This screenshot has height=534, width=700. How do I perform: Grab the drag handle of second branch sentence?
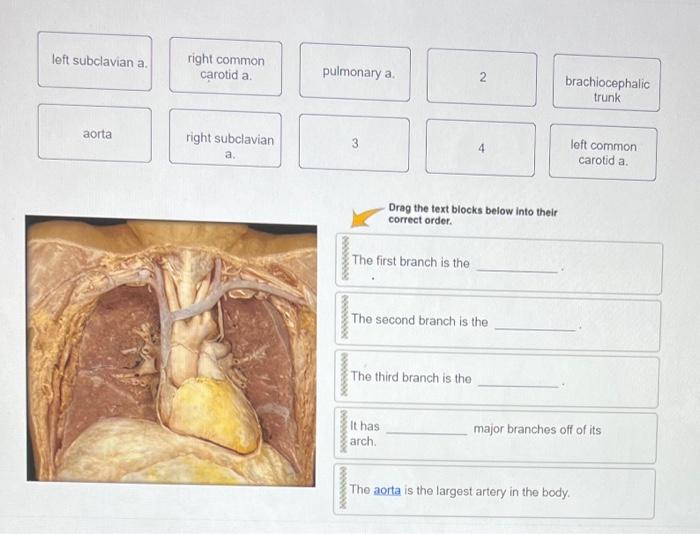[x=344, y=317]
